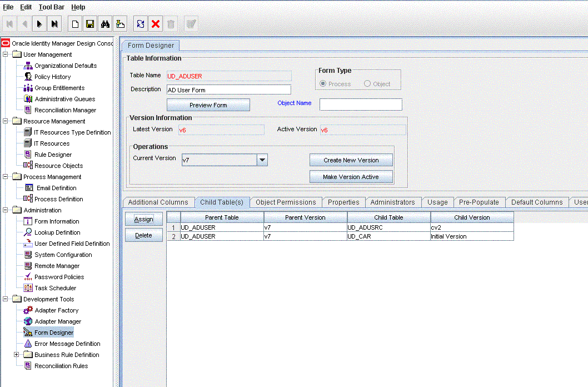Image resolution: width=588 pixels, height=387 pixels.
Task: Collapse the User Management folder
Action: (6, 54)
